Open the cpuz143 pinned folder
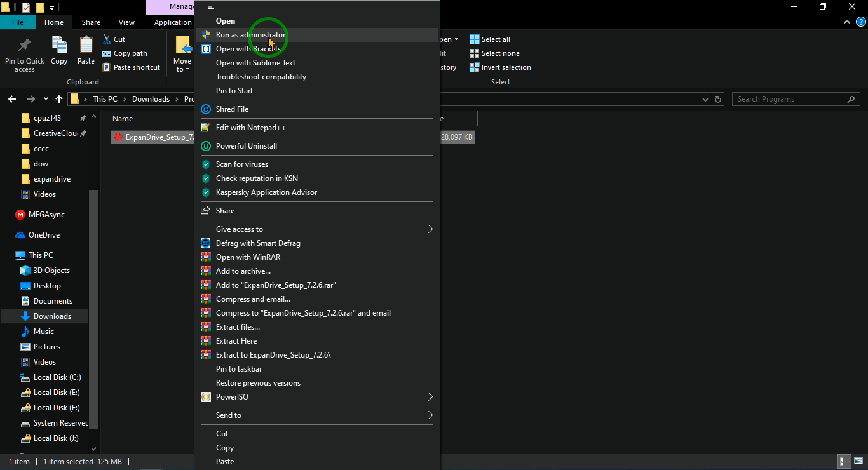The image size is (868, 470). tap(47, 118)
